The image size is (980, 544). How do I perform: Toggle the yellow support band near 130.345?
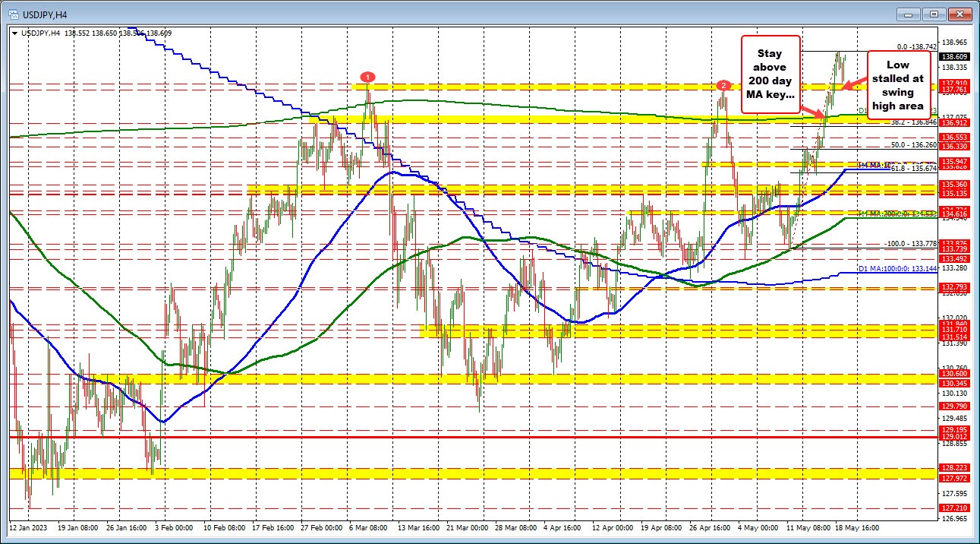455,378
